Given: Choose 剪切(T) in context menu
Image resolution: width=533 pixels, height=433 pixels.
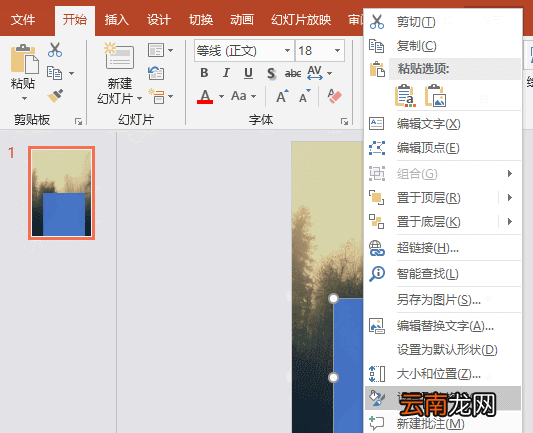Looking at the screenshot, I should (x=443, y=22).
